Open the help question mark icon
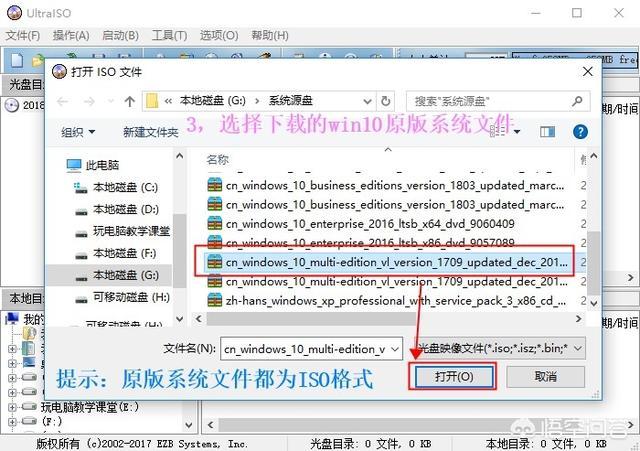Image resolution: width=640 pixels, height=451 pixels. [579, 131]
